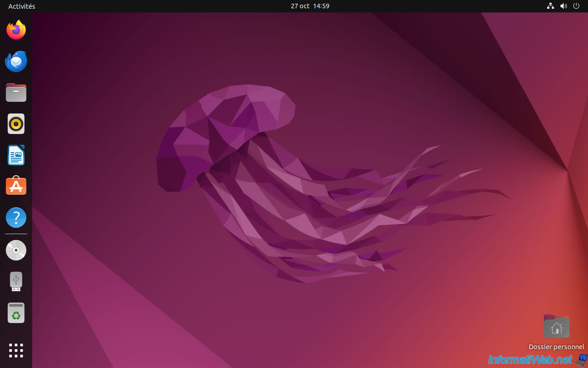Select the Dossier personnel home folder icon
588x368 pixels.
(556, 327)
